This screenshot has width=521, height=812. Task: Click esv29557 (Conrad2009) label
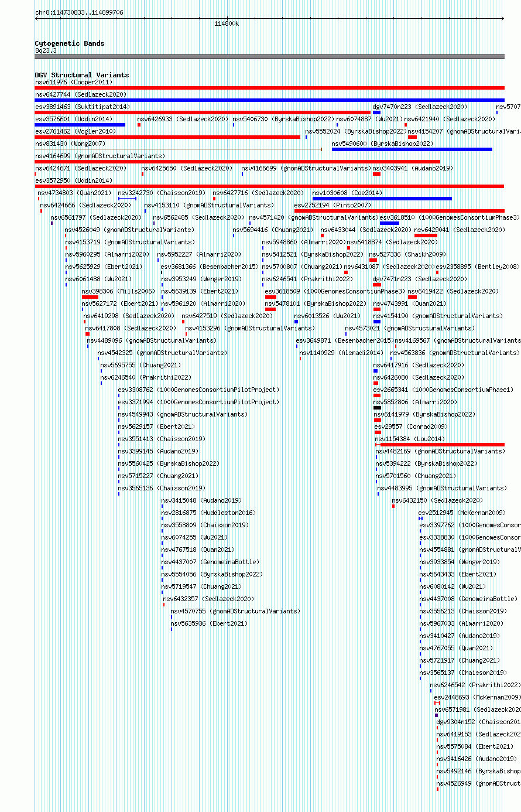pyautogui.click(x=412, y=427)
